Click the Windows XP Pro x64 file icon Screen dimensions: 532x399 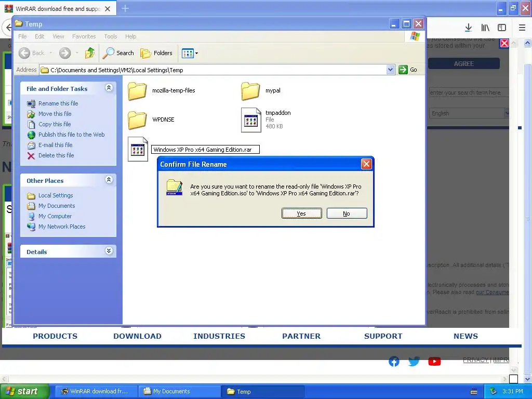138,149
